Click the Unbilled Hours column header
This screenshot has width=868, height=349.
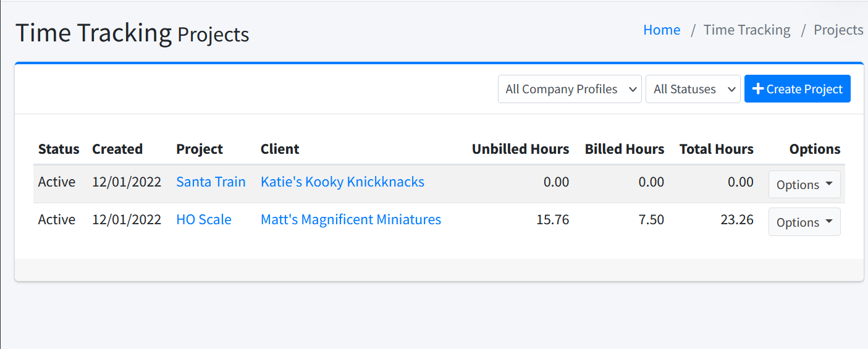(520, 149)
